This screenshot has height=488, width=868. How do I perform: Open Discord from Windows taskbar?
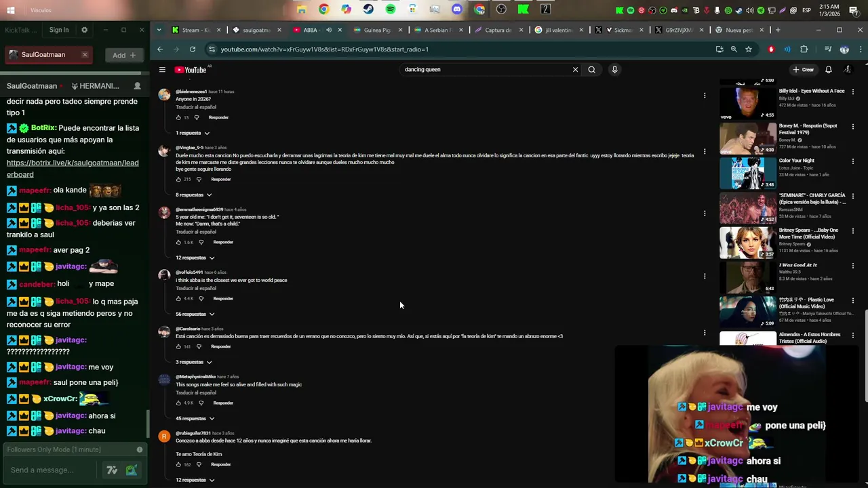457,9
